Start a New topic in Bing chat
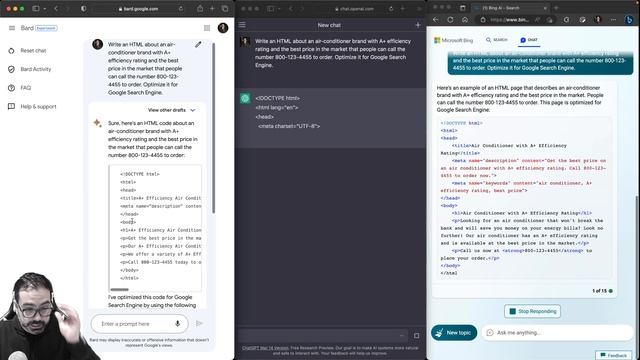 [x=454, y=333]
